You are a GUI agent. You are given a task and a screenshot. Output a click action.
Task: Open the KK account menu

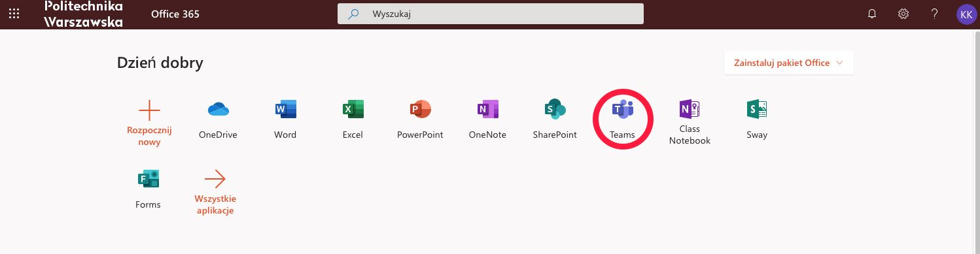(x=966, y=14)
